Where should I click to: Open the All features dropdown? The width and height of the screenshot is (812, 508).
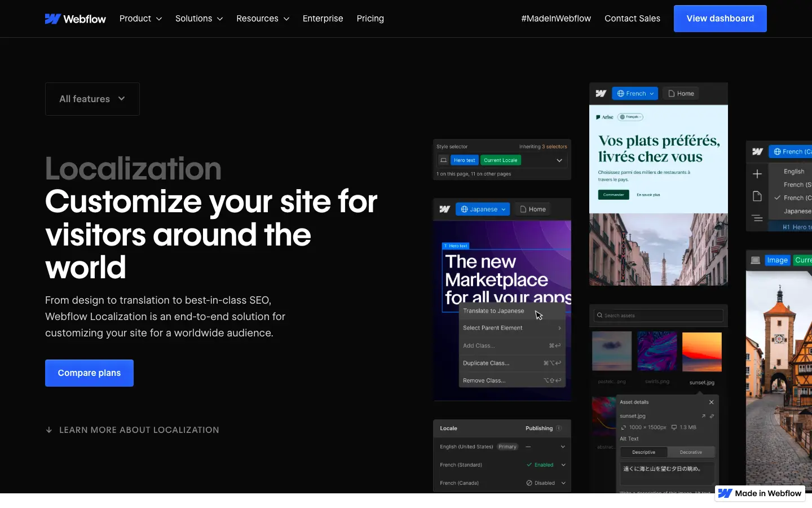coord(92,99)
